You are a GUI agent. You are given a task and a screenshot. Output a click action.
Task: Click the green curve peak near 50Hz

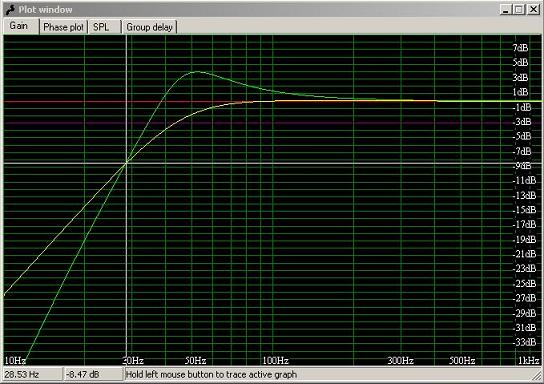click(x=197, y=71)
